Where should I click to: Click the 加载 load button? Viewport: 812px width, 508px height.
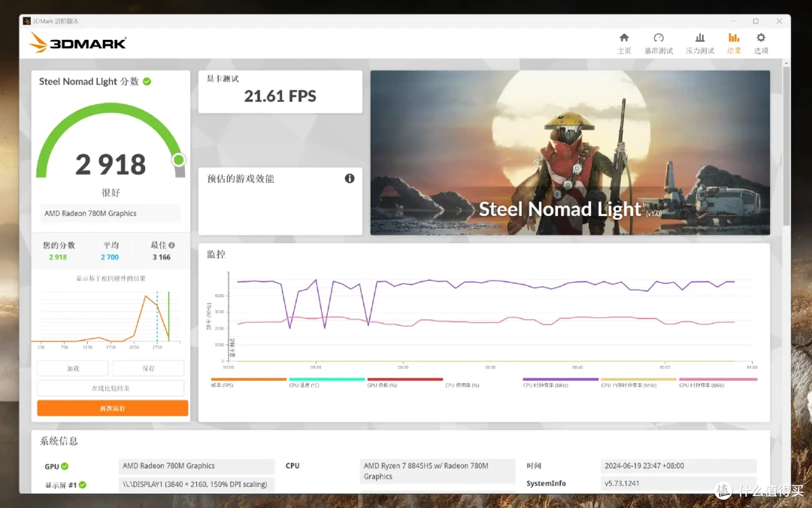tap(73, 368)
